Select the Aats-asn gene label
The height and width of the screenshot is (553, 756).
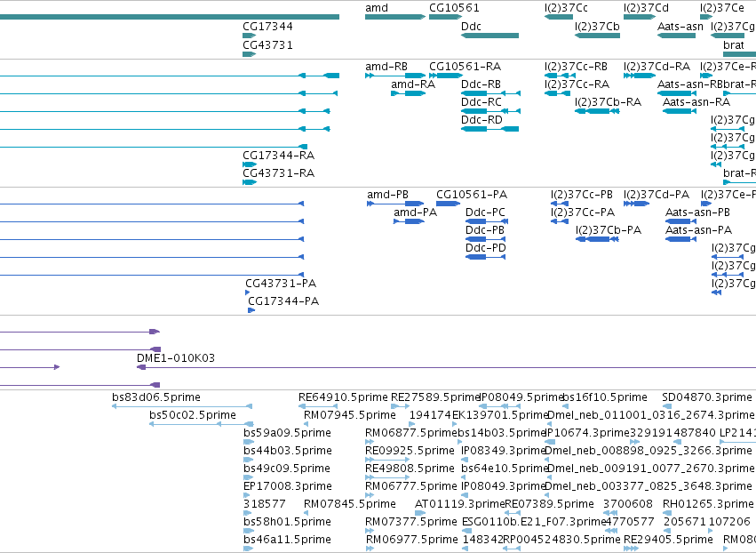click(x=680, y=27)
